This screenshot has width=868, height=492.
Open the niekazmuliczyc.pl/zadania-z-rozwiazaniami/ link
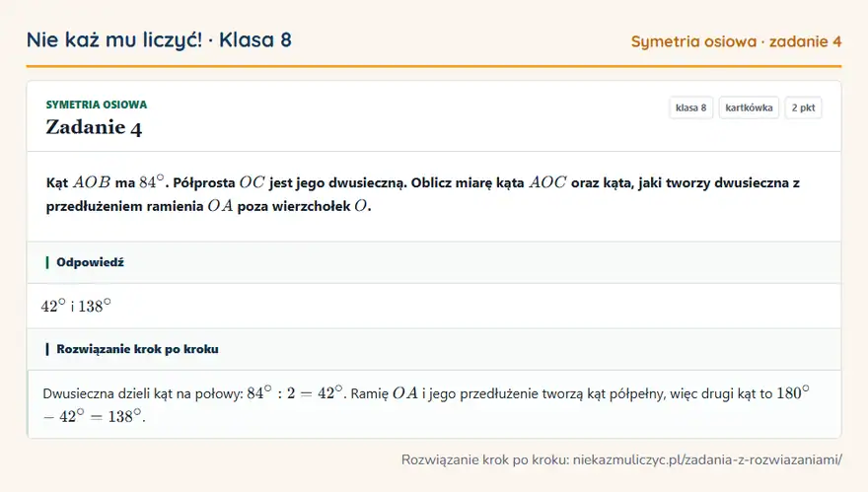(707, 459)
